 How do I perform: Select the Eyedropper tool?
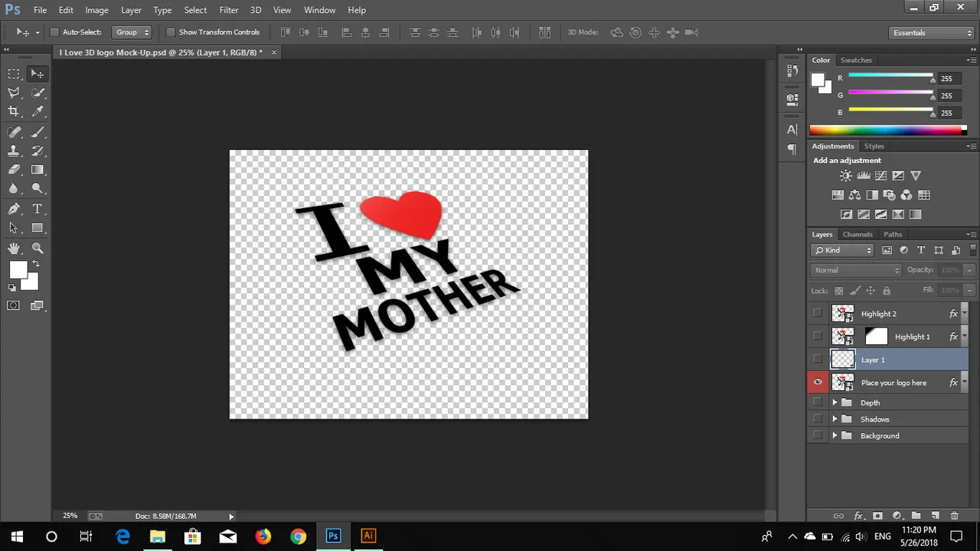(38, 112)
